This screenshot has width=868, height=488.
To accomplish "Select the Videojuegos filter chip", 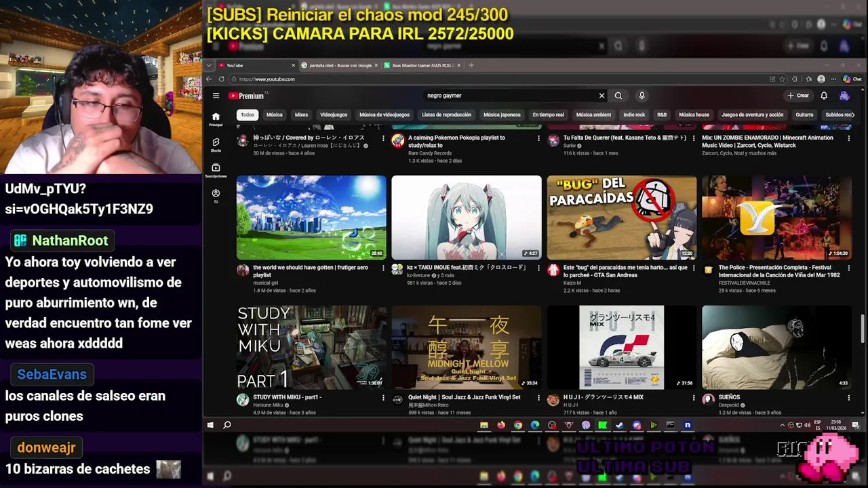I will tap(334, 115).
